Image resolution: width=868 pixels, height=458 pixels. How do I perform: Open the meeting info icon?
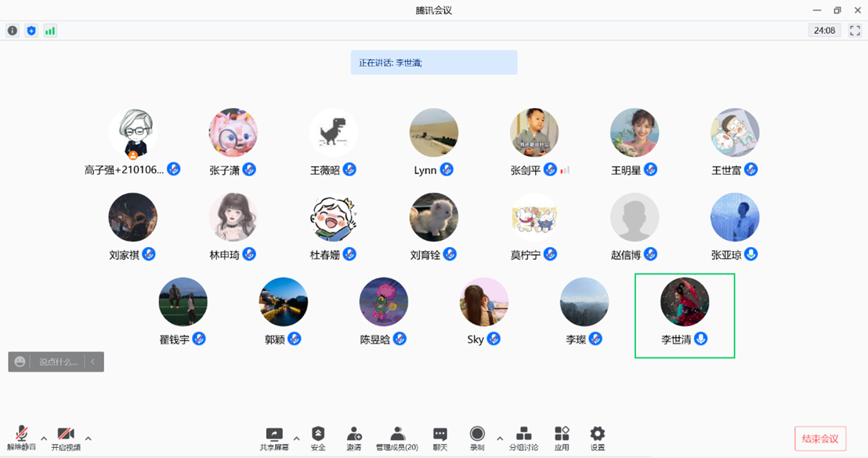(13, 31)
